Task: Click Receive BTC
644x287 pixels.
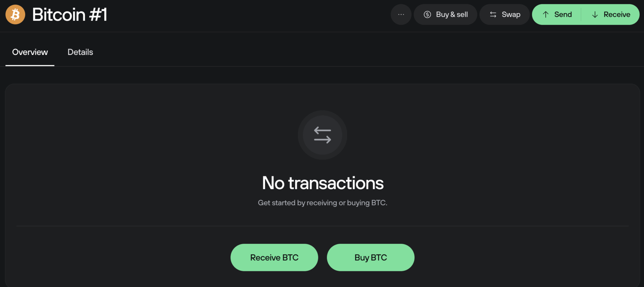Action: pyautogui.click(x=274, y=258)
